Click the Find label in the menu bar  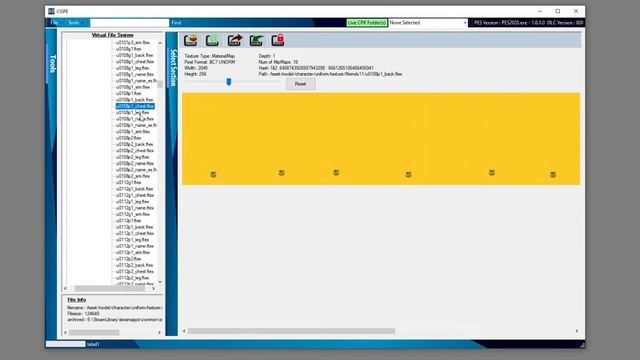(176, 22)
